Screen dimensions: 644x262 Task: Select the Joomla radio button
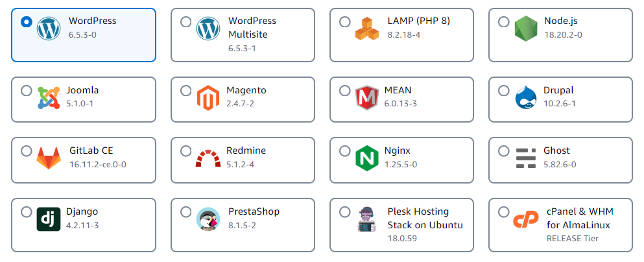[x=27, y=90]
